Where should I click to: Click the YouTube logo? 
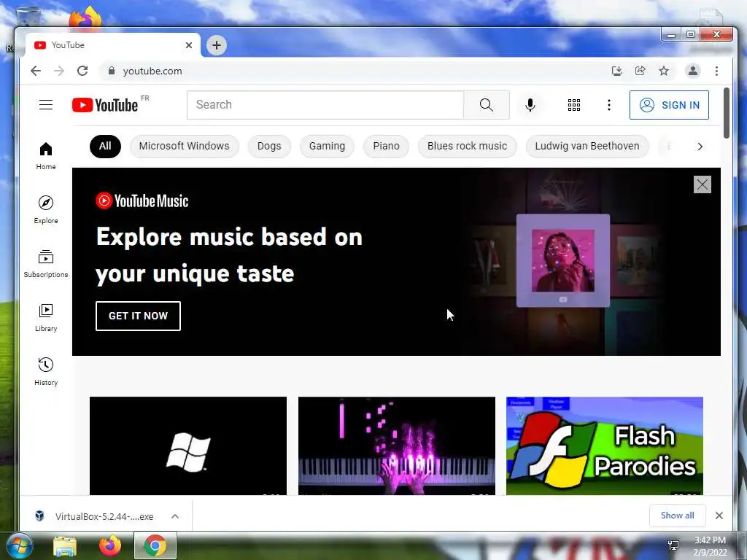coord(105,105)
